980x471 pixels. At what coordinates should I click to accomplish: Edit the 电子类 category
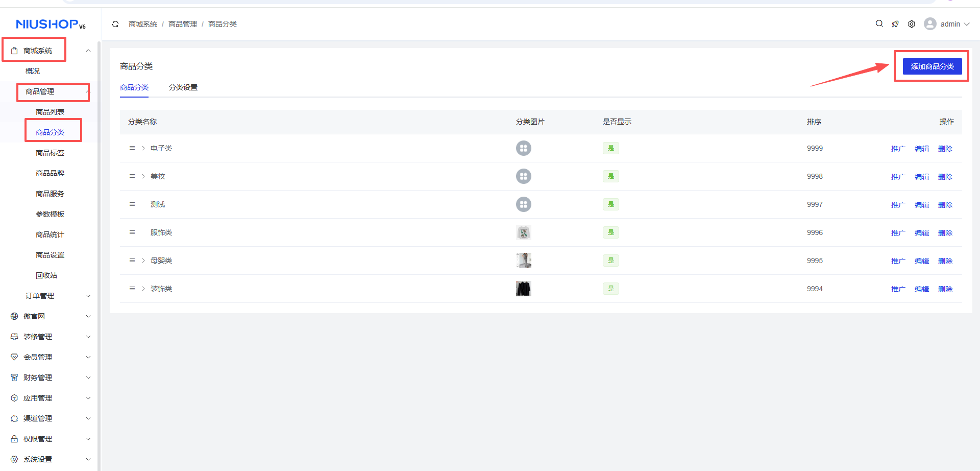922,149
